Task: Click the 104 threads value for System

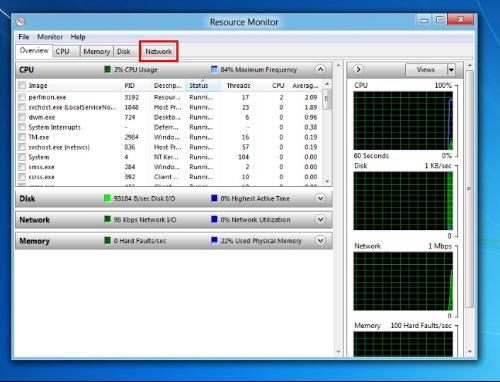Action: (x=243, y=157)
